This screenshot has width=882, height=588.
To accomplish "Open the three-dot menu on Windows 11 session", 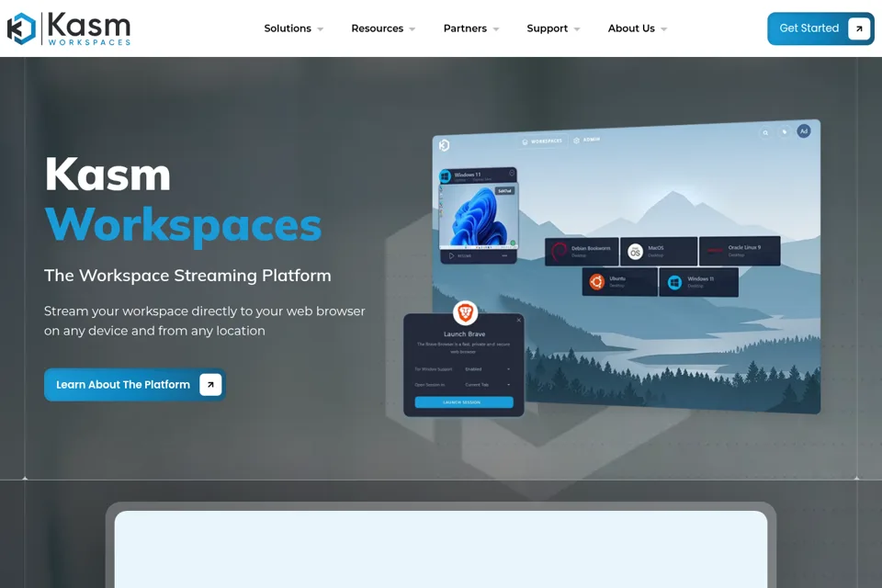I will click(504, 256).
